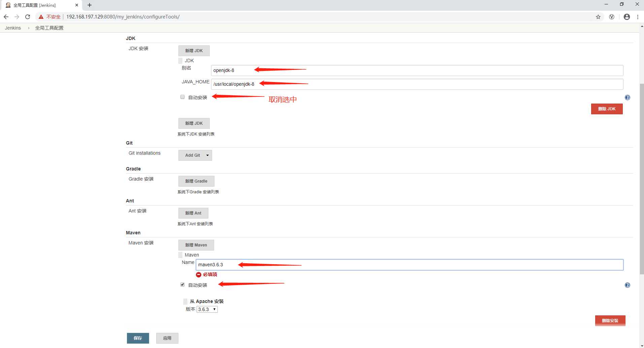Focus the JDK alias openjdk-8 field

click(417, 70)
